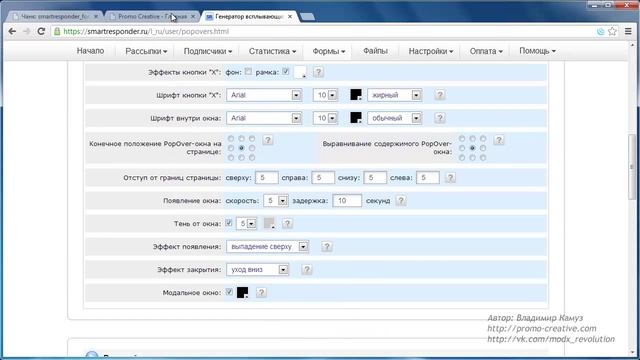Pick black font color for 'Шрифт кнопки X'
640x360 pixels.
pyautogui.click(x=356, y=95)
